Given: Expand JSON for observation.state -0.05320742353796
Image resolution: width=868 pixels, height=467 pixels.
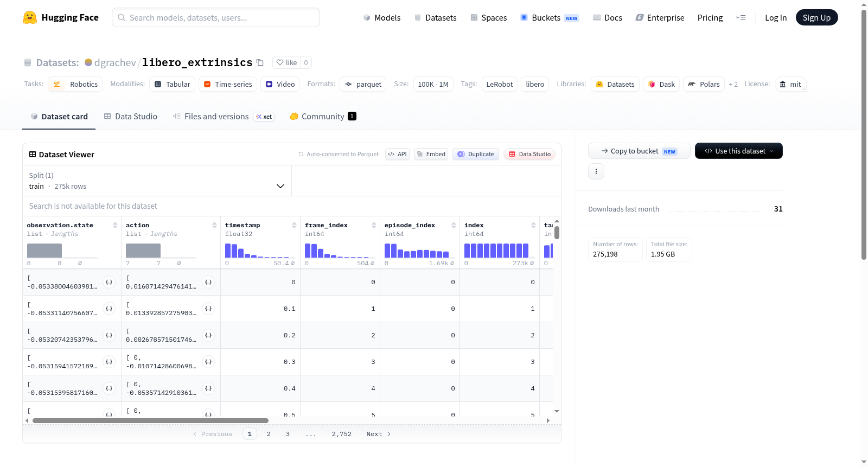Looking at the screenshot, I should [x=109, y=335].
